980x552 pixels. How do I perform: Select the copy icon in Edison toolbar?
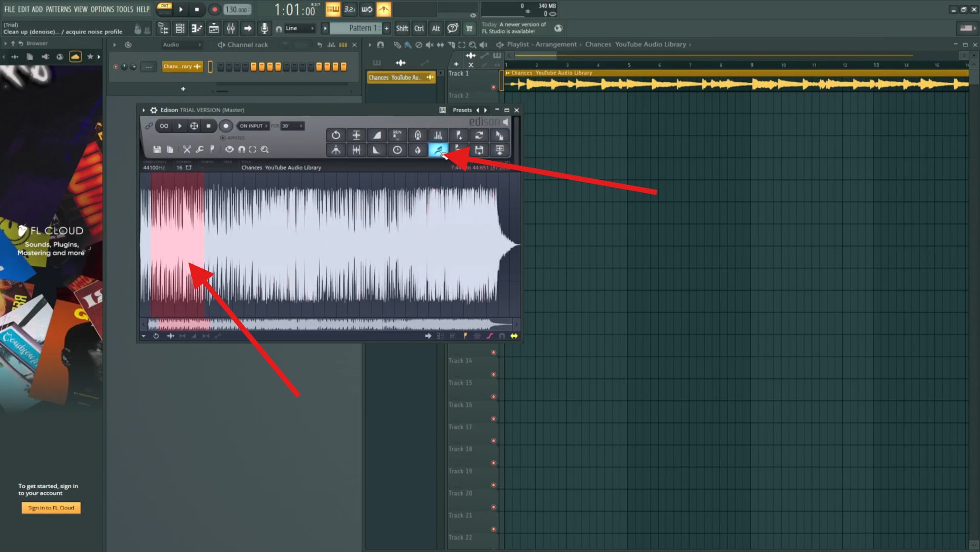click(170, 149)
